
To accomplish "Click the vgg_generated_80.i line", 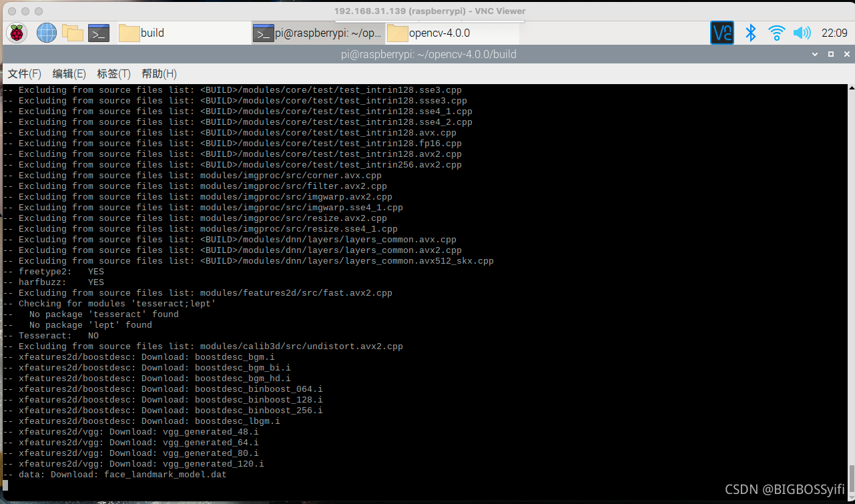I will point(131,453).
